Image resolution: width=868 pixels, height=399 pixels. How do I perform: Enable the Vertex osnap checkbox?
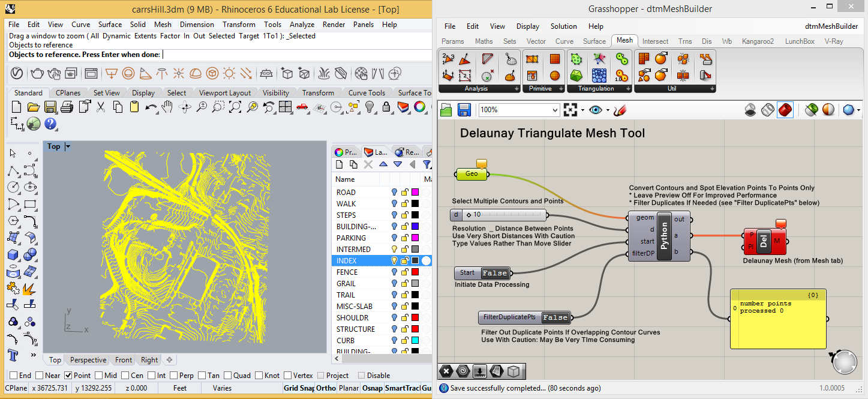[x=287, y=376]
